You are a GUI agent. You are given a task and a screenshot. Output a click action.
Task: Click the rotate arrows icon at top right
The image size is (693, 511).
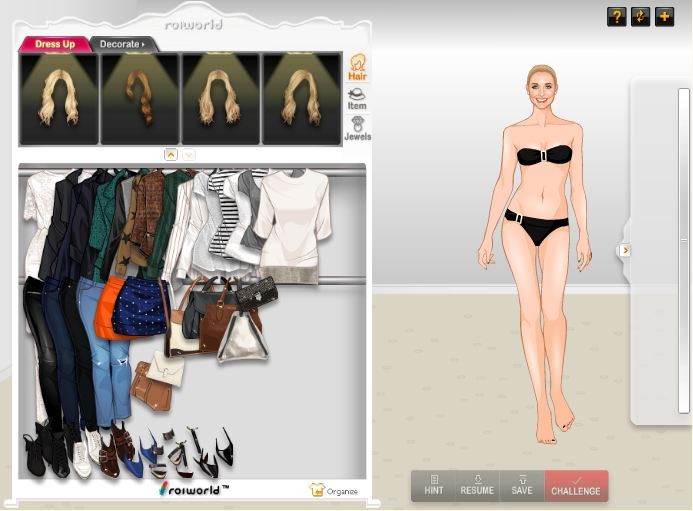[640, 17]
